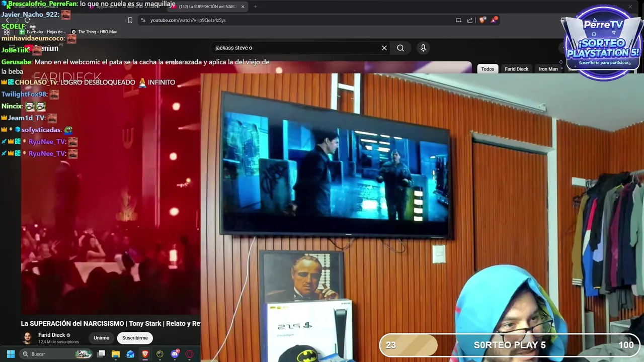
Task: Open a new browser tab
Action: [x=255, y=7]
